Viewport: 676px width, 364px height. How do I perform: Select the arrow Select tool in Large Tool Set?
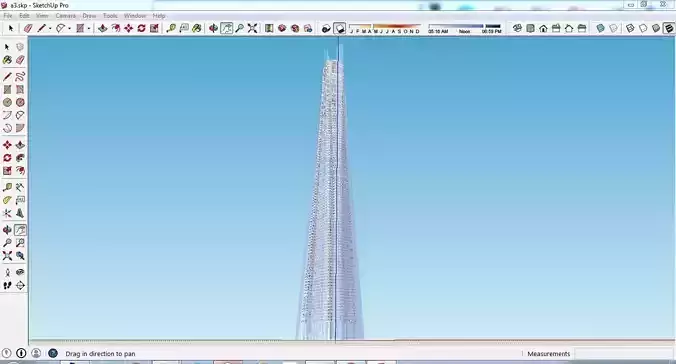coord(7,47)
